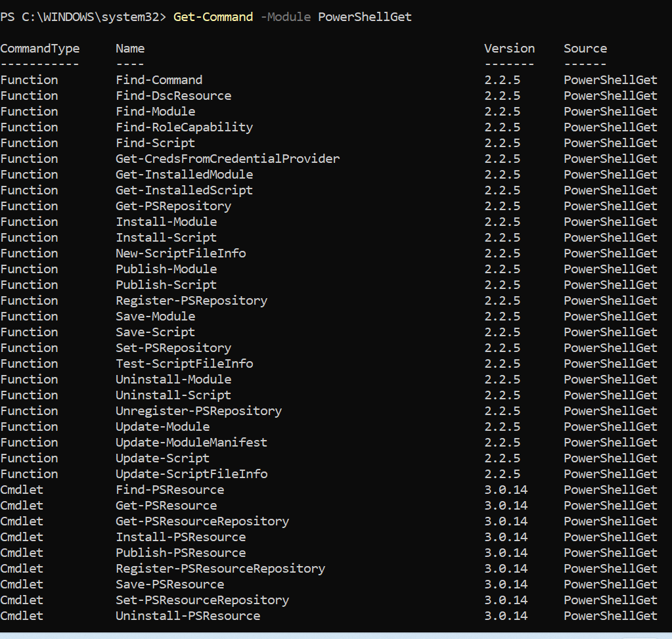The image size is (672, 639).
Task: Click the PowerShellGet argument in the command line
Action: 365,17
